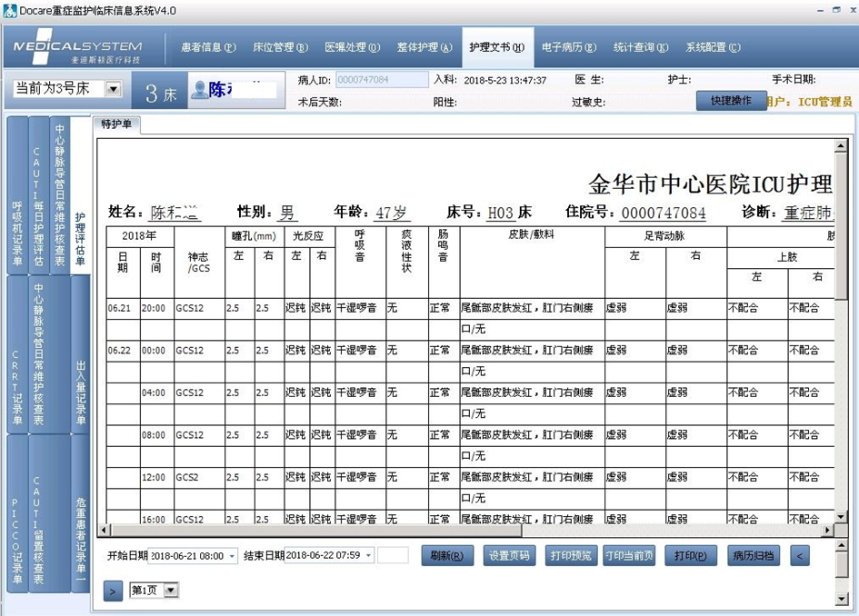Screen dimensions: 859x616
Task: Open the 中心静脉导管日常维护核查表 top side tab
Action: [60, 194]
